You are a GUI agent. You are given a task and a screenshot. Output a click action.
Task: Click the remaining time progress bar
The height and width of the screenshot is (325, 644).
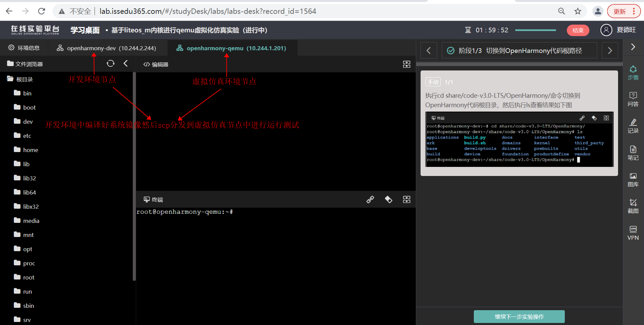coord(535,30)
